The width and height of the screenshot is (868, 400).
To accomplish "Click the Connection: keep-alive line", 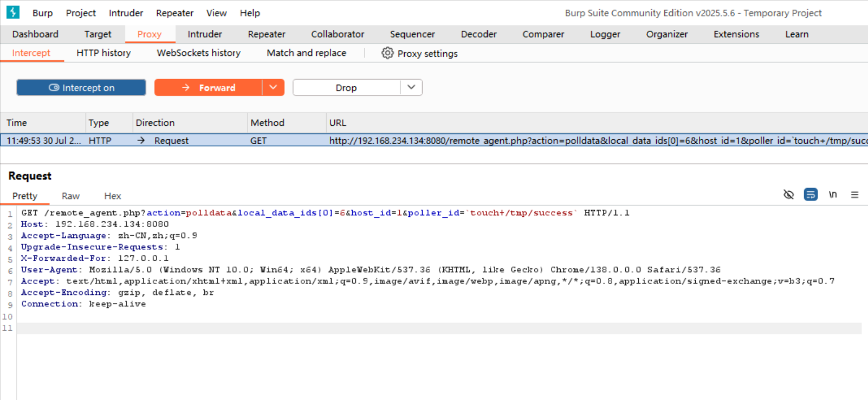I will click(83, 304).
